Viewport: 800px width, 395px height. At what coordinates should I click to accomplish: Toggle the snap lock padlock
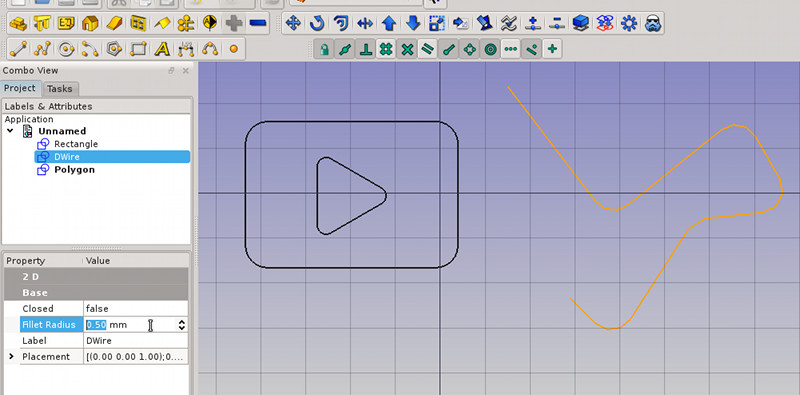coord(324,50)
